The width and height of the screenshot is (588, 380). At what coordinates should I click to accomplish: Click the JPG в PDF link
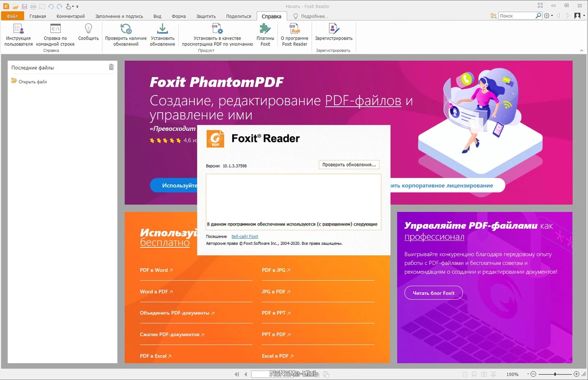coord(276,291)
